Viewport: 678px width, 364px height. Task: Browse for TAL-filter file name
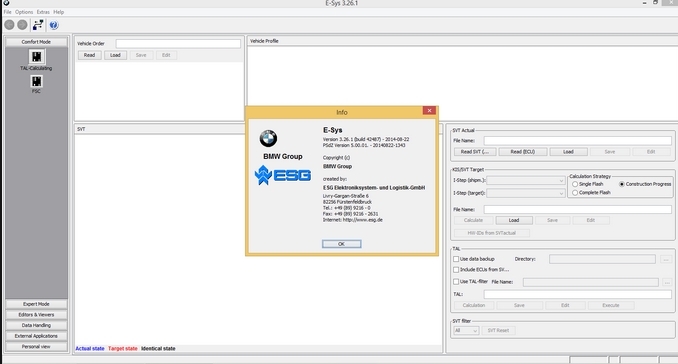point(667,282)
